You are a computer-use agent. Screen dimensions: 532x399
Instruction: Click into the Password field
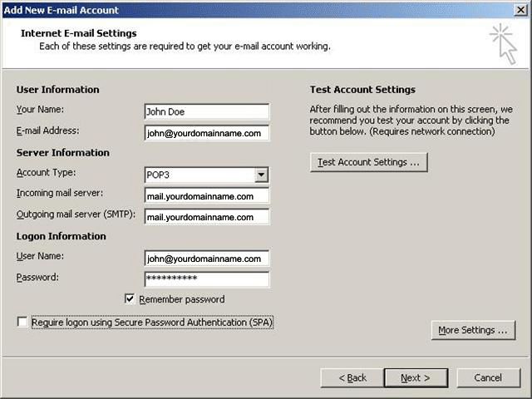point(206,279)
